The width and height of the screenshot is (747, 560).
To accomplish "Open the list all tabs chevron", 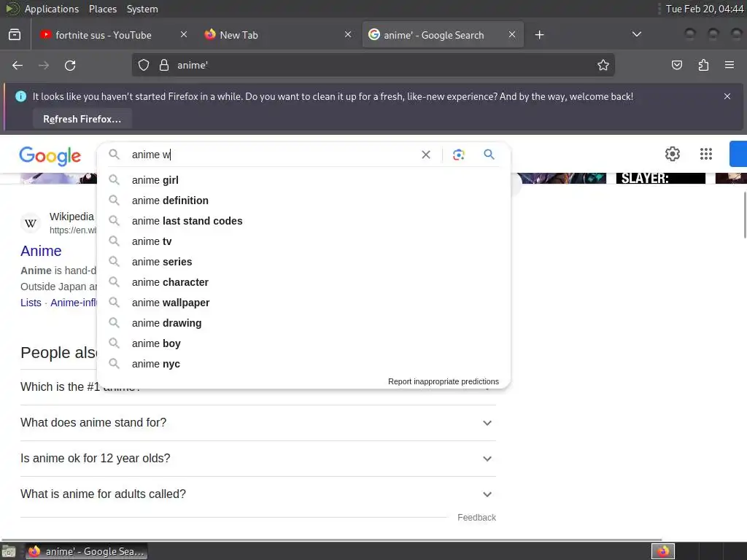I will click(636, 34).
